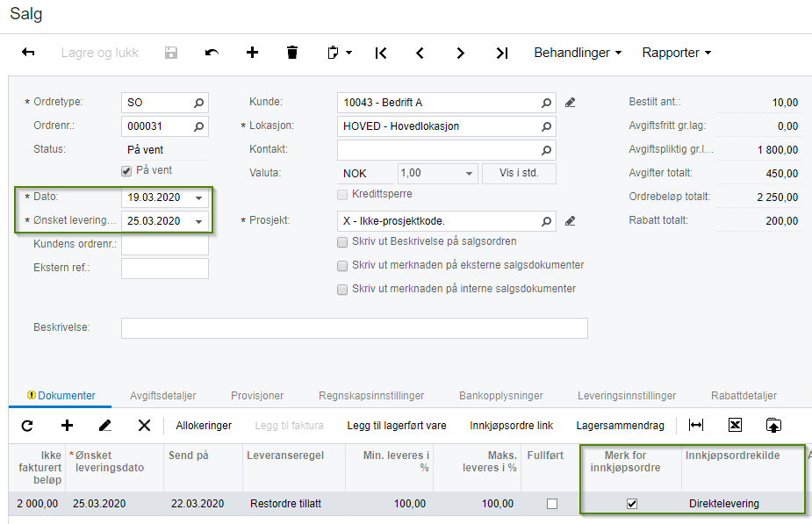Viewport: 812px width, 524px height.
Task: Click the export to Excel icon
Action: pos(736,426)
